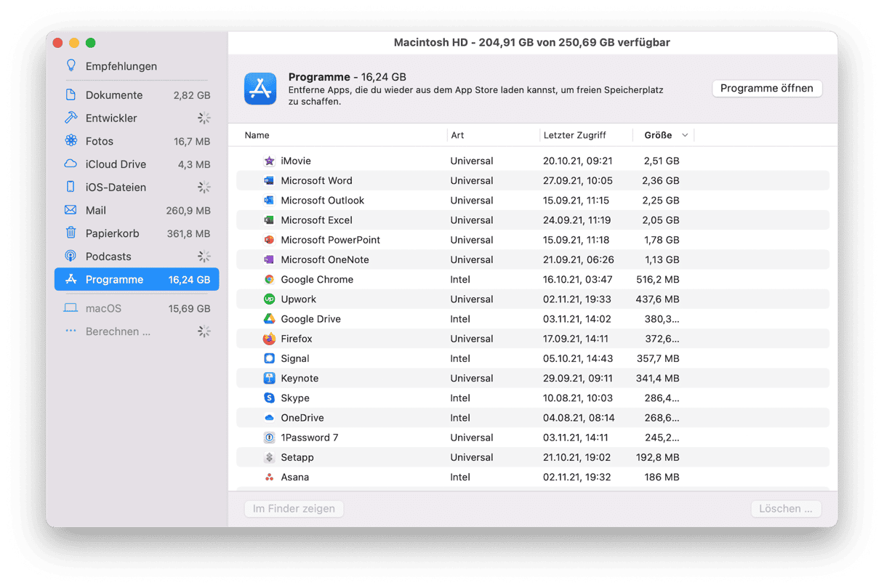Open iOS-Dateien in the sidebar
This screenshot has height=588, width=884.
coord(137,187)
